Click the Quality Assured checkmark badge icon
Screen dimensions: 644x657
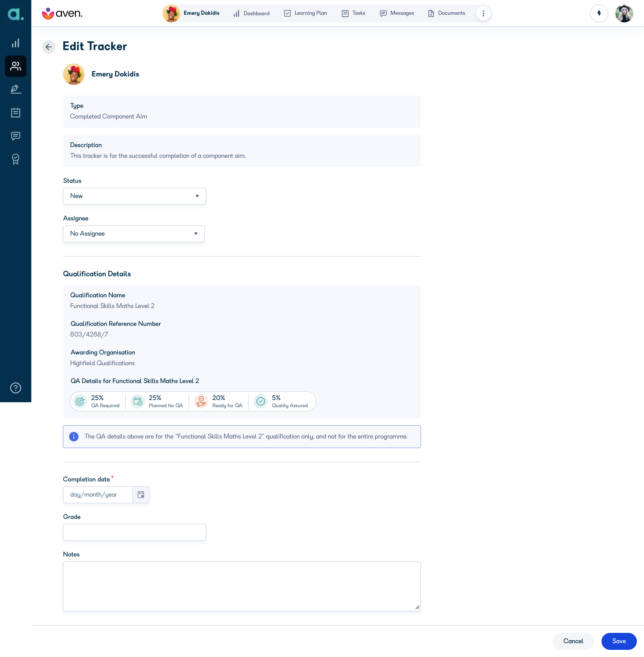(x=261, y=401)
